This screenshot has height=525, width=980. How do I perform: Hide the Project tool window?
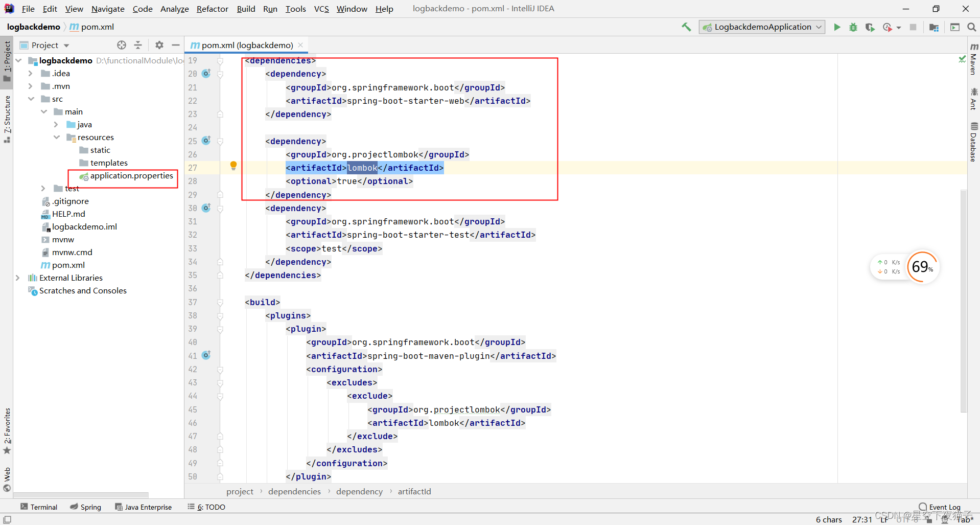(x=175, y=45)
